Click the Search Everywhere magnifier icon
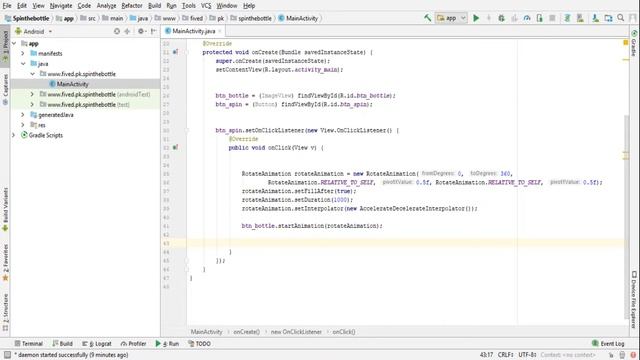The width and height of the screenshot is (640, 360). (621, 18)
